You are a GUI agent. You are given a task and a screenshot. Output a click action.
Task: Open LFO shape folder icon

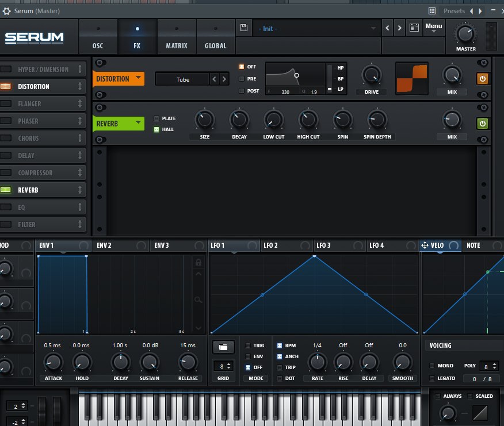point(223,347)
